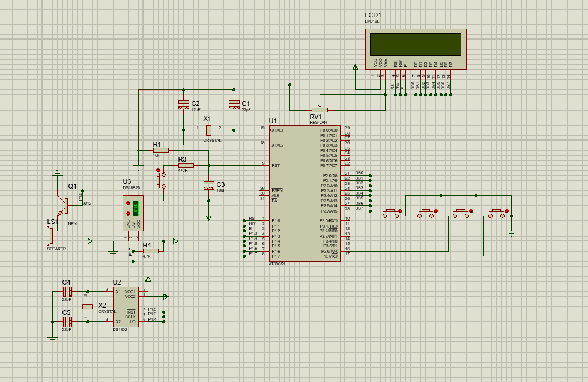Viewport: 588px width, 382px height.
Task: Select the ground symbol beside the four push buttons
Action: point(512,233)
